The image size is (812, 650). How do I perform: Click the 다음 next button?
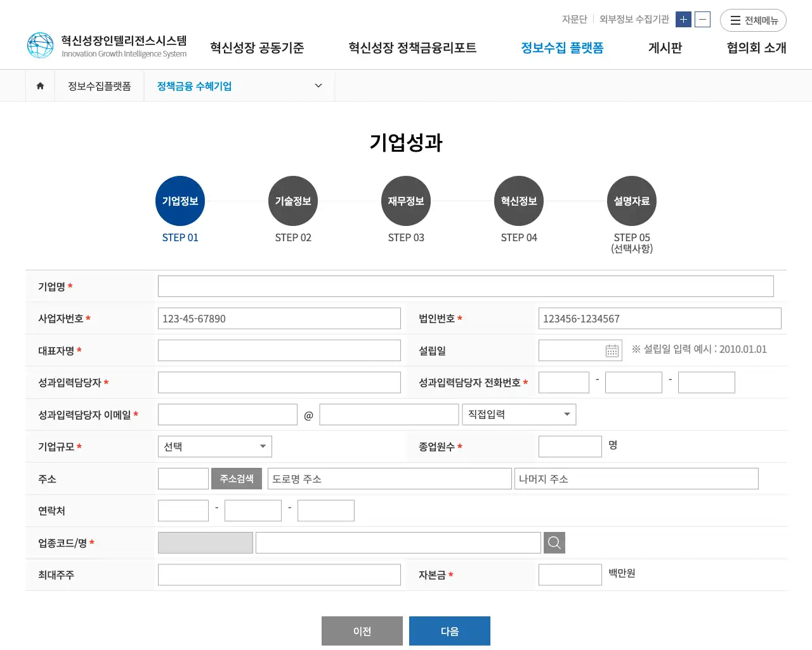point(450,630)
